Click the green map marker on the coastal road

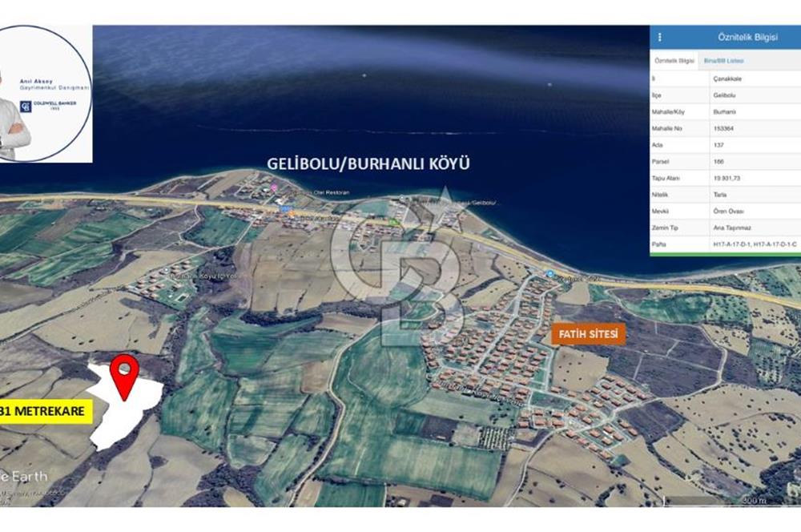tap(392, 224)
